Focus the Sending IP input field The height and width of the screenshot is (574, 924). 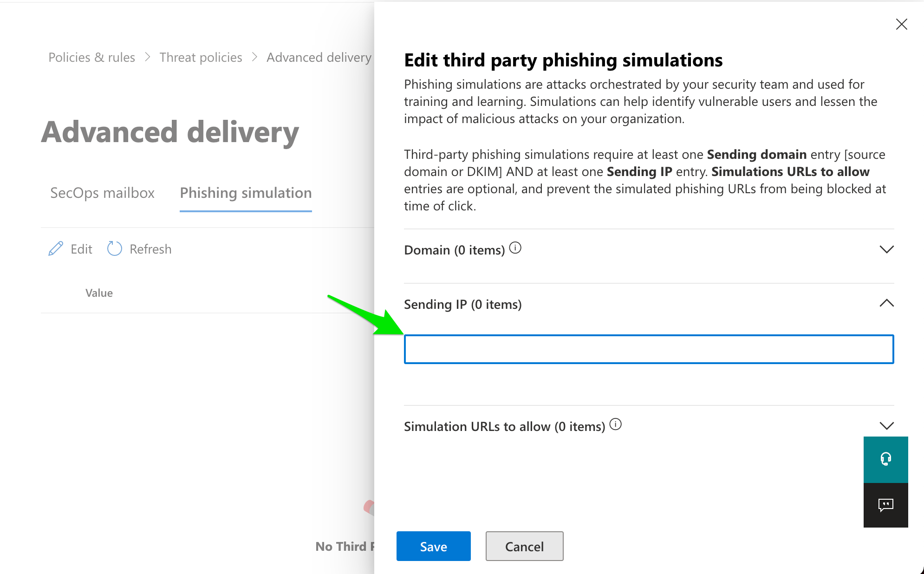click(x=649, y=349)
